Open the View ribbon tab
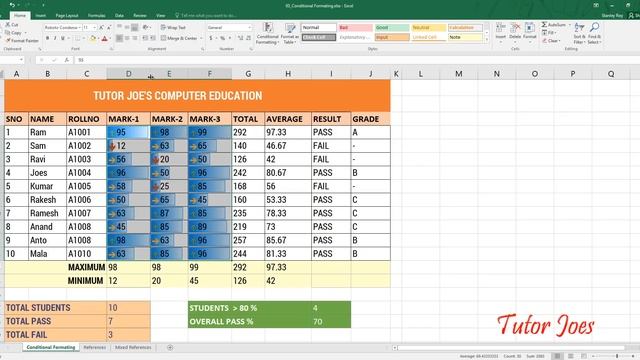Image resolution: width=640 pixels, height=360 pixels. point(161,16)
